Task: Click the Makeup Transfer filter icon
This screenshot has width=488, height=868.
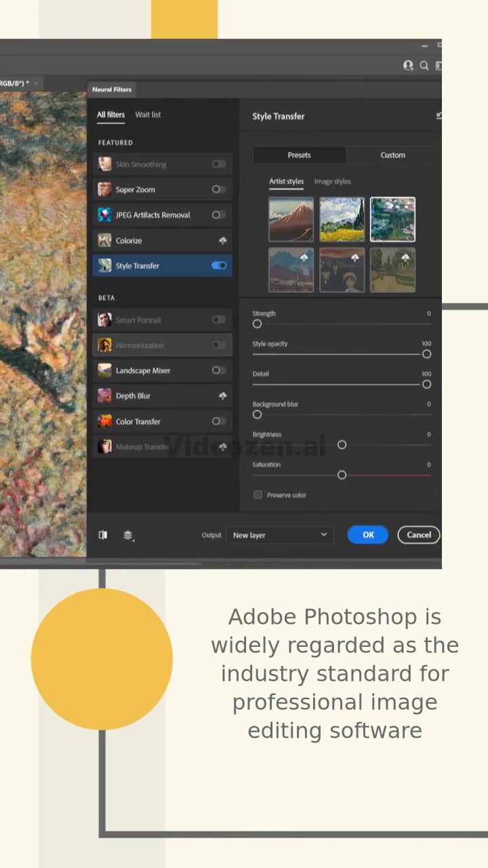Action: click(x=104, y=446)
